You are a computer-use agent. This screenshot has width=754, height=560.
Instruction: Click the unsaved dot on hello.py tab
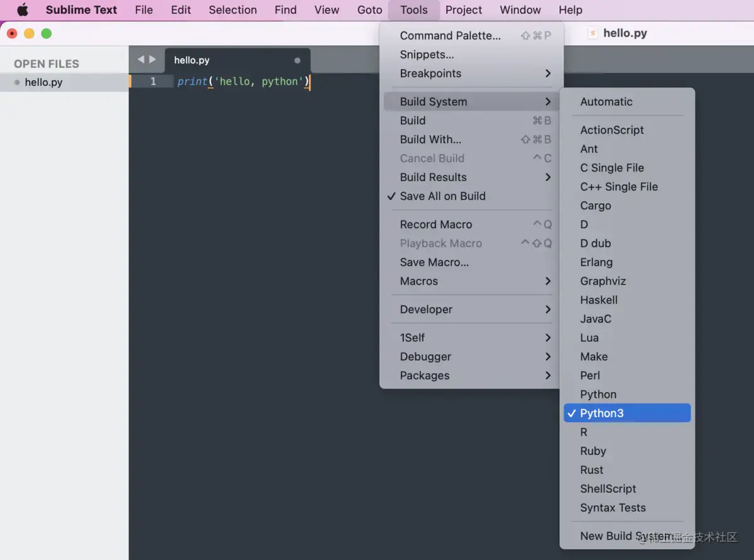pos(297,61)
